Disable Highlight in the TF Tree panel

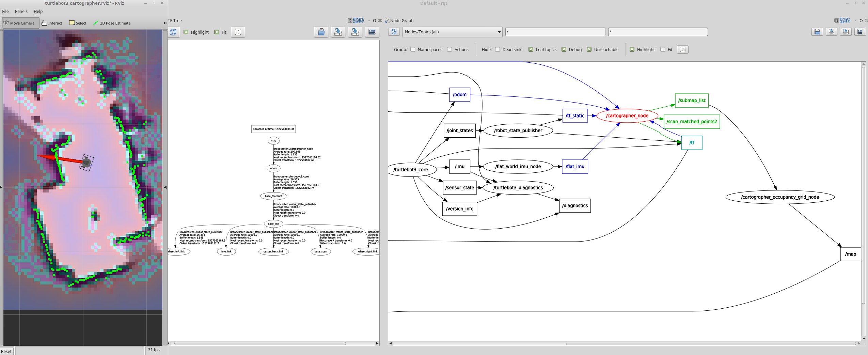point(186,32)
